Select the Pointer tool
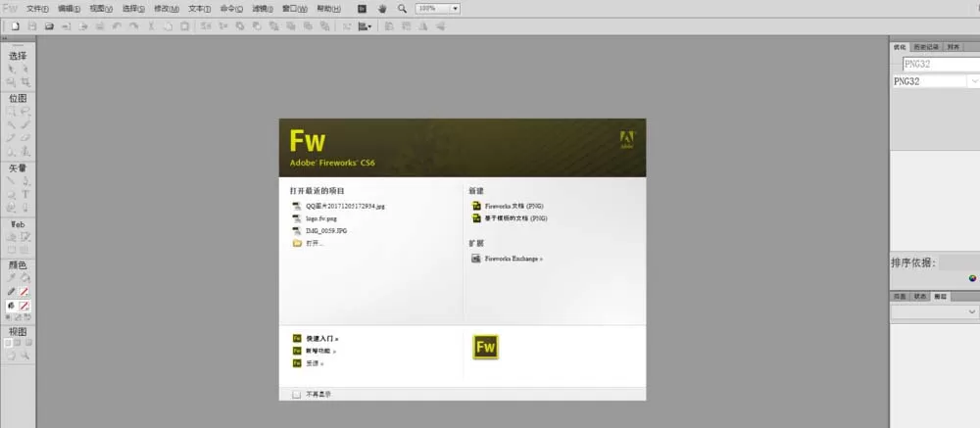This screenshot has height=428, width=980. [11, 69]
